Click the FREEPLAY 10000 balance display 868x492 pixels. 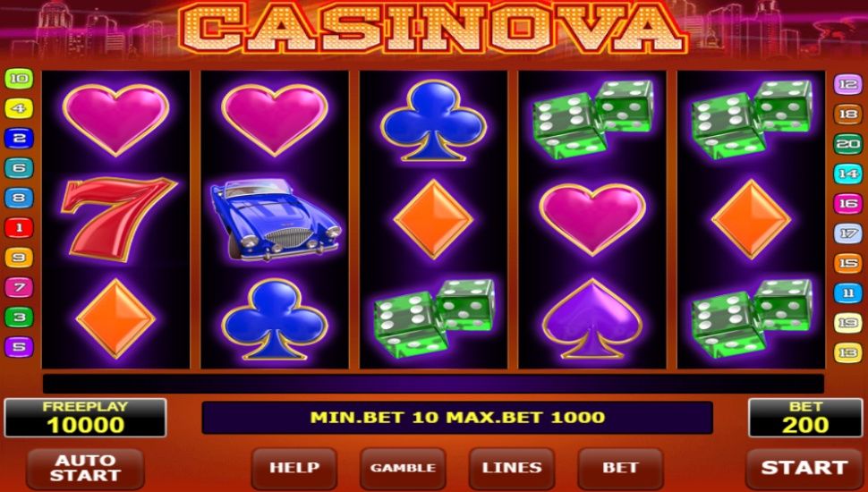(85, 417)
